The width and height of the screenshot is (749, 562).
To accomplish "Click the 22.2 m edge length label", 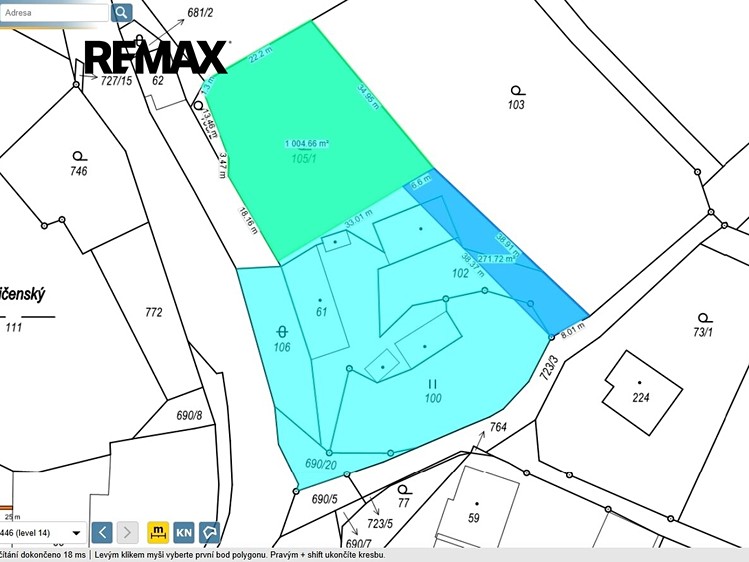I will coord(261,55).
